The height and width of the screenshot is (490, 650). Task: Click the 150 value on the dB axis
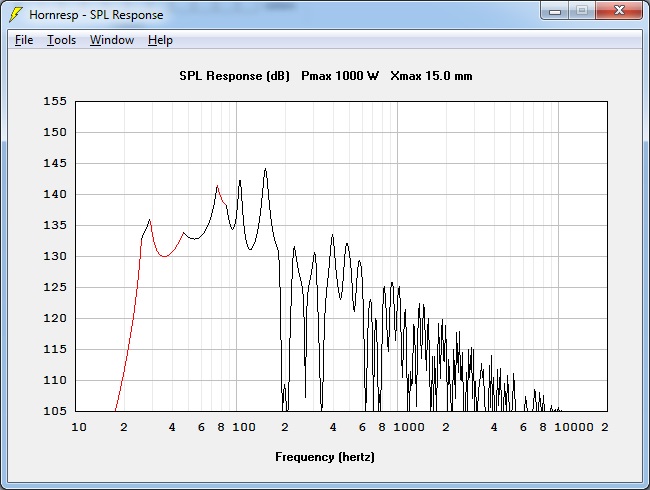55,132
